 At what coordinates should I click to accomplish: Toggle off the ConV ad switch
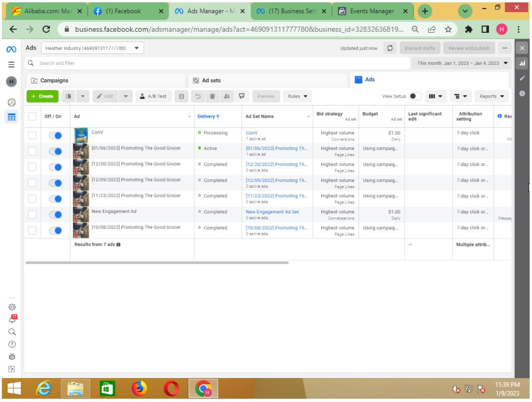tap(55, 136)
